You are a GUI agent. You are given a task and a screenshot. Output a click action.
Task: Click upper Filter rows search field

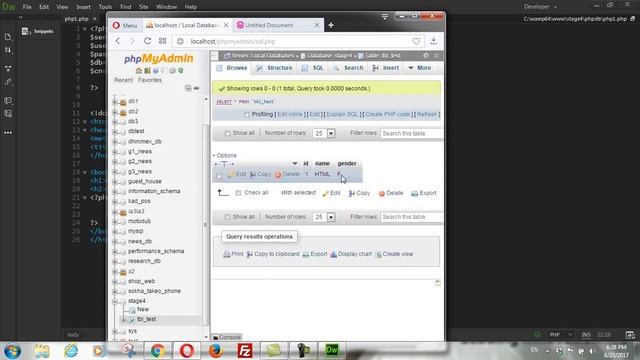[x=412, y=133]
